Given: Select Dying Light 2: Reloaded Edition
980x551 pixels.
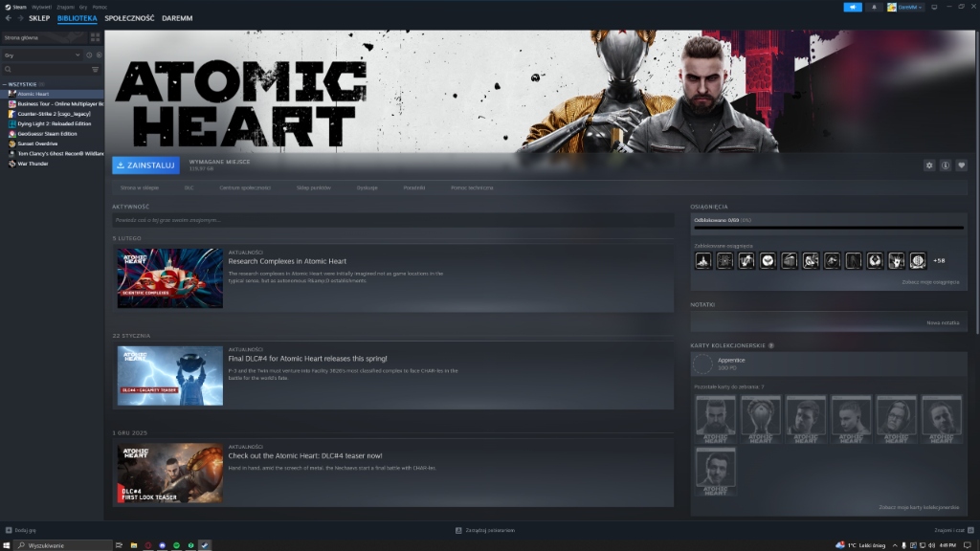Looking at the screenshot, I should pos(53,123).
